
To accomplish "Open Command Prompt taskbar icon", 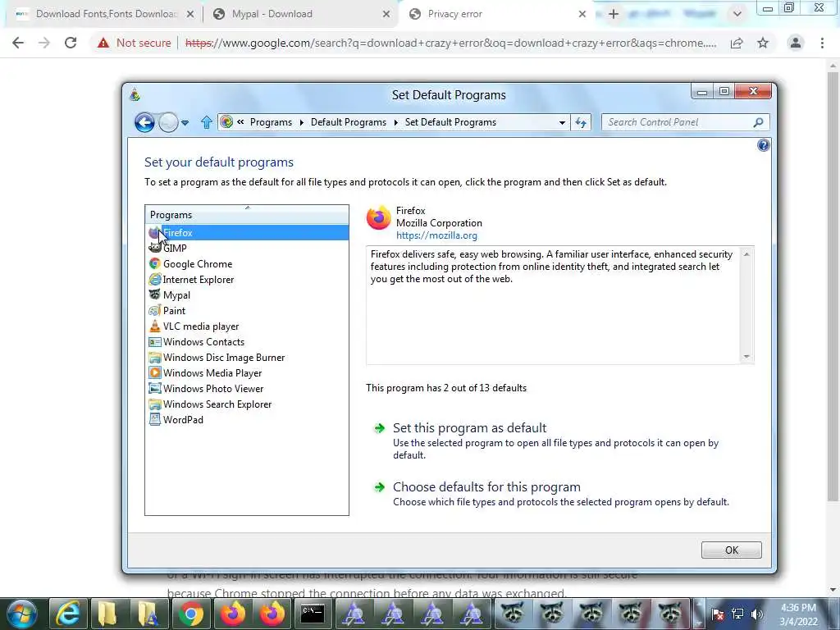I will click(313, 614).
